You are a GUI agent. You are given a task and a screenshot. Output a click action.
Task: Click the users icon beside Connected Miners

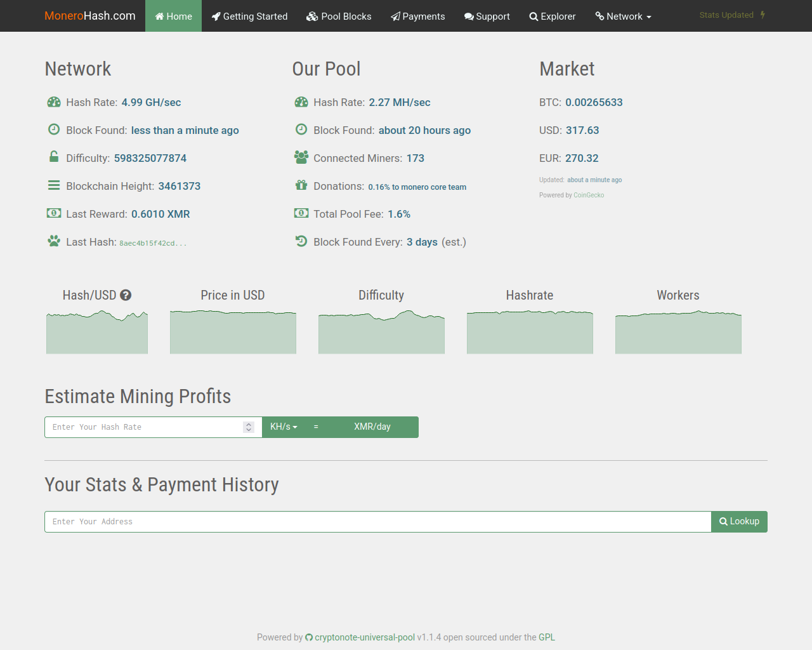(x=301, y=157)
